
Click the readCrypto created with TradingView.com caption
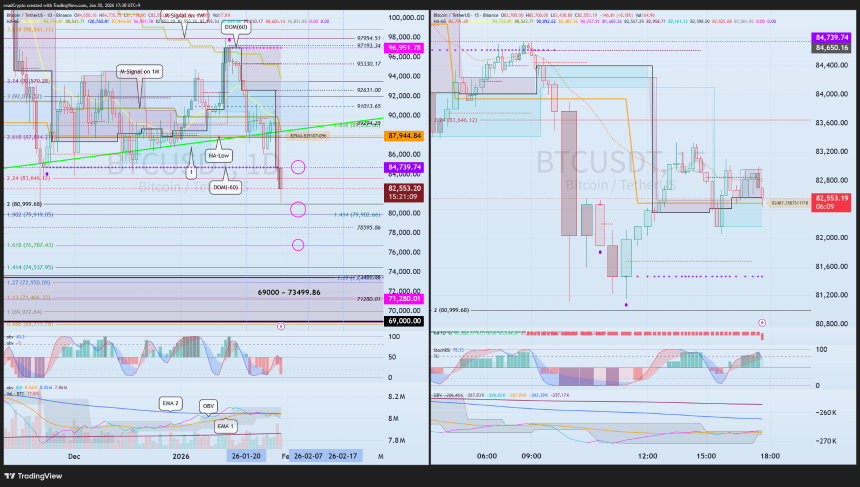click(72, 5)
